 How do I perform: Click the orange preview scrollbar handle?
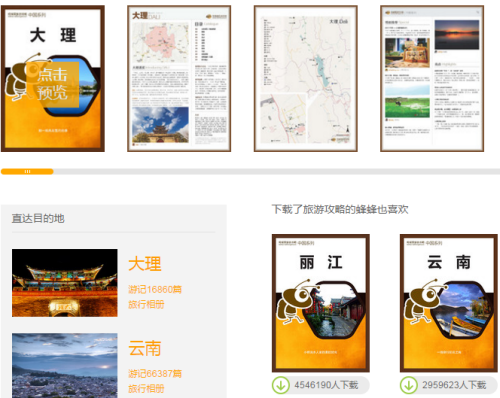click(27, 172)
